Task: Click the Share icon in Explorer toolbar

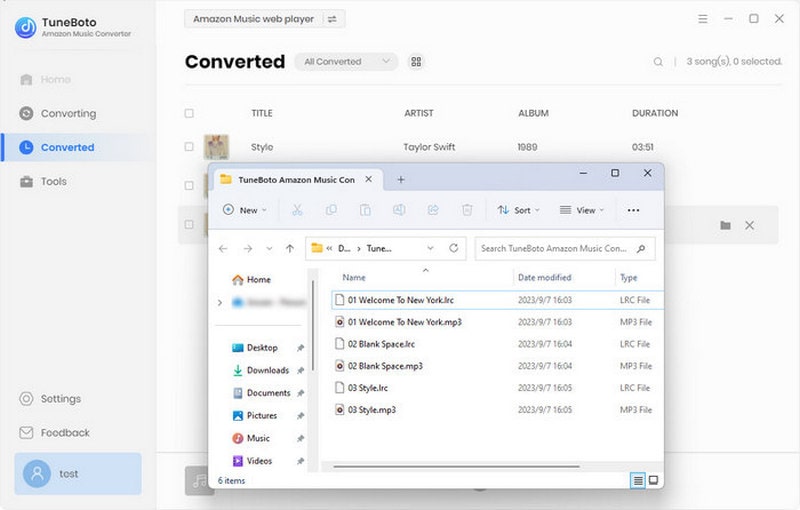Action: tap(433, 210)
